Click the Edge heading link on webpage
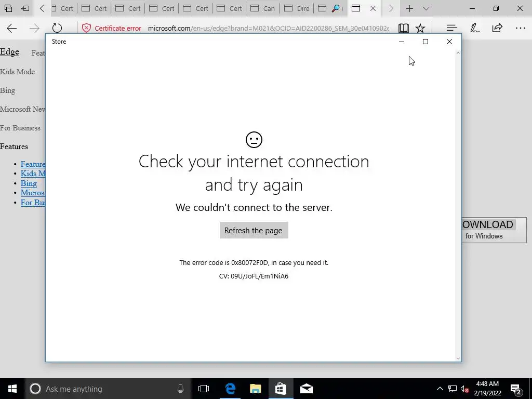The width and height of the screenshot is (532, 399). [9, 52]
